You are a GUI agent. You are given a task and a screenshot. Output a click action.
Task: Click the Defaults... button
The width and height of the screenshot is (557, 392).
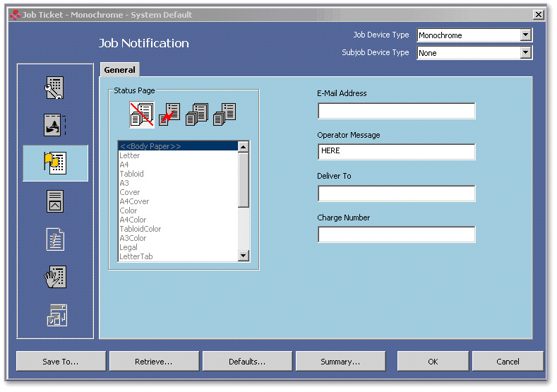tap(247, 362)
